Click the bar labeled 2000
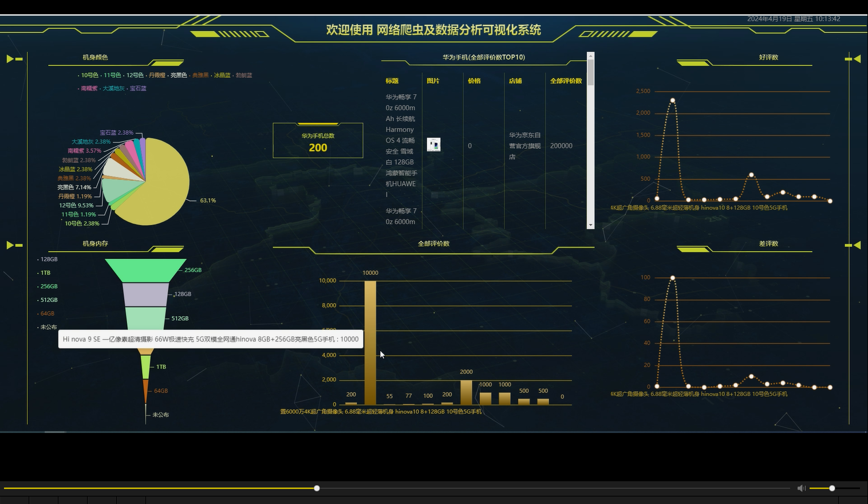868x504 pixels. pos(466,392)
